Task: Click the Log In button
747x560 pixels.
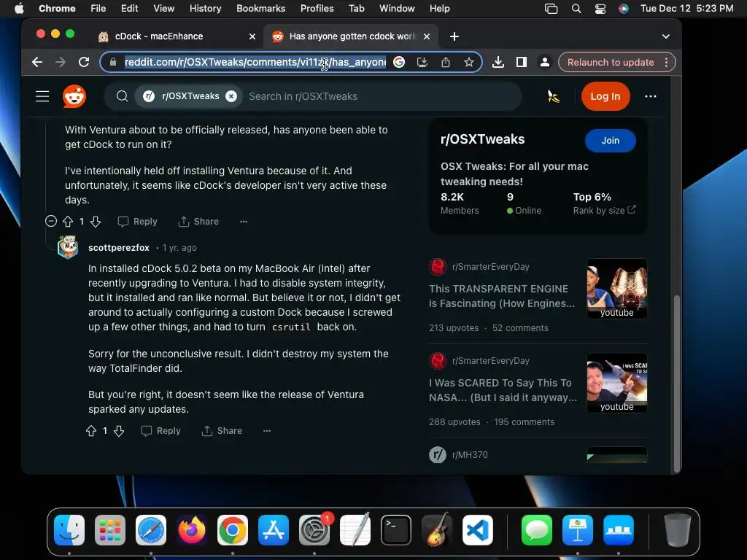Action: pos(605,96)
